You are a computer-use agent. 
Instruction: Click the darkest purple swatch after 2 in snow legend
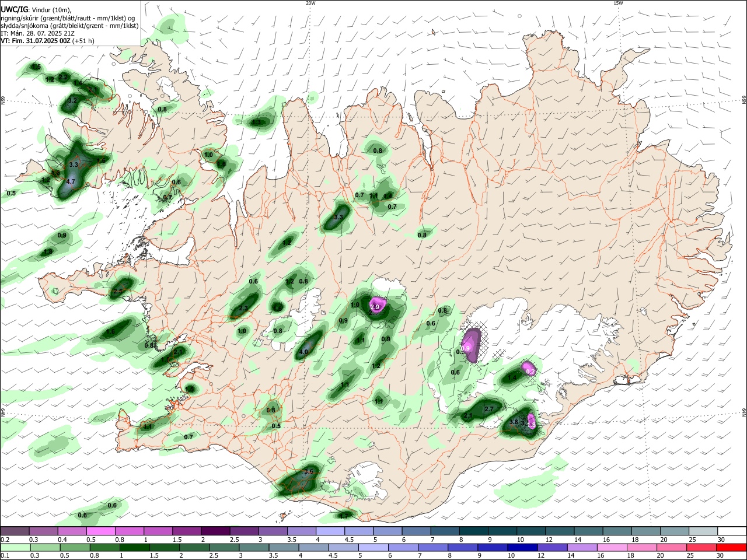point(215,531)
